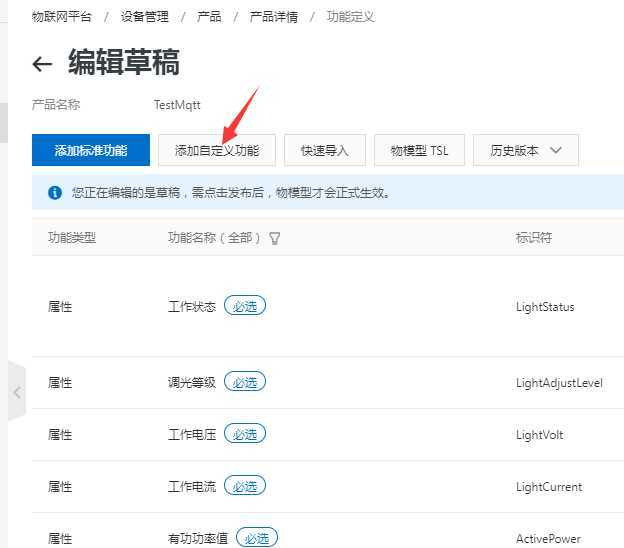
Task: Go to 产品 in the breadcrumb
Action: tap(209, 17)
